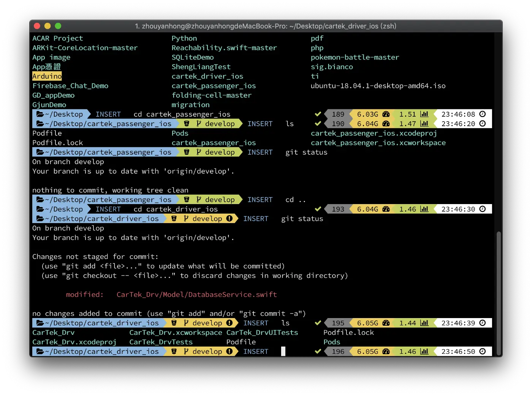
Task: Click the memory gauge icon beside 6.03G
Action: pyautogui.click(x=386, y=114)
